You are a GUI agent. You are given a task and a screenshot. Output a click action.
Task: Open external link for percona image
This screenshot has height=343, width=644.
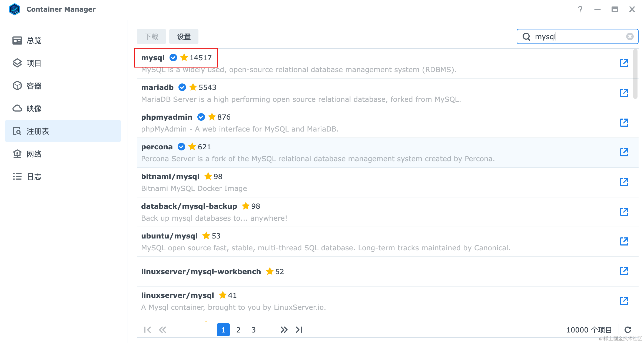624,152
